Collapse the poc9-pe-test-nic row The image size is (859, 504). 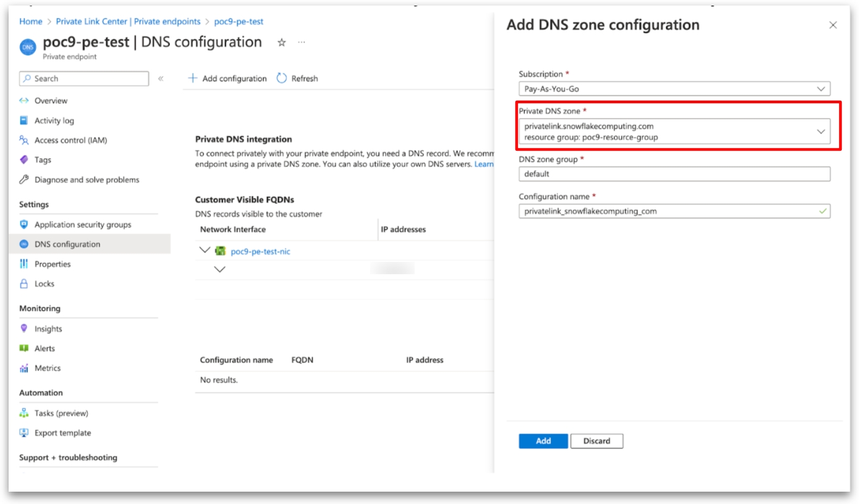click(205, 251)
